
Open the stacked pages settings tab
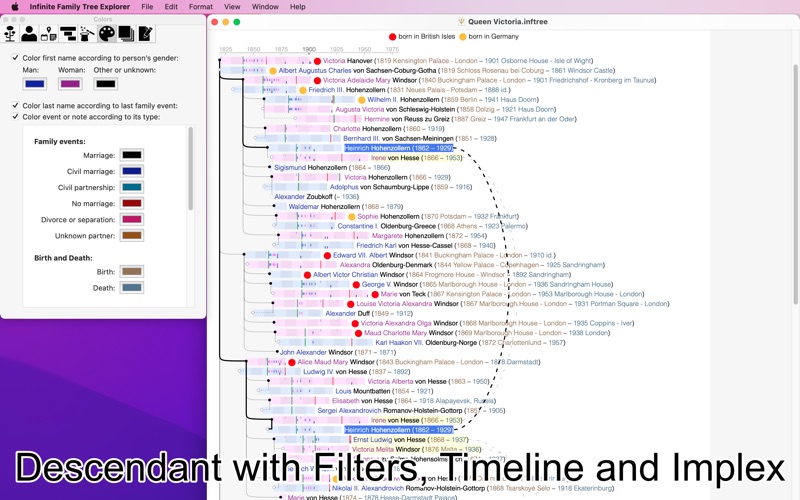point(126,34)
